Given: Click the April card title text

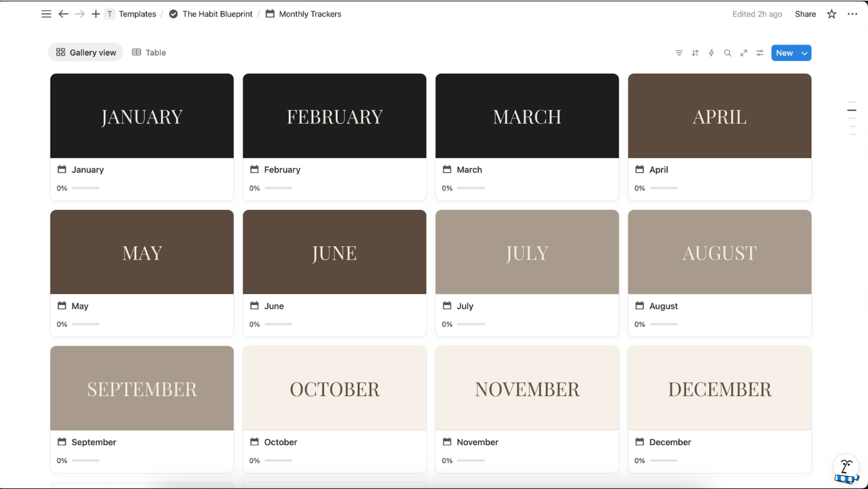Looking at the screenshot, I should (659, 170).
